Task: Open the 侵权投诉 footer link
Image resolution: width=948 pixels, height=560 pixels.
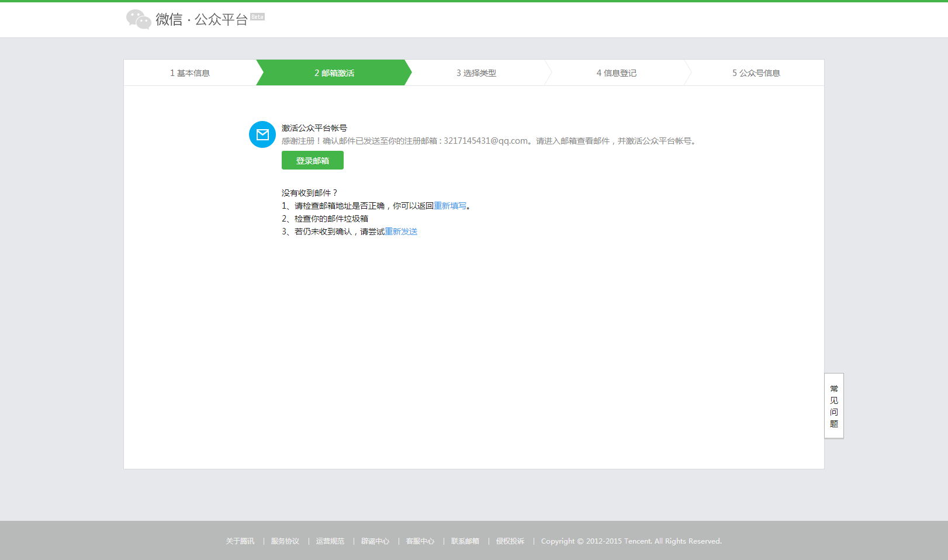Action: [510, 541]
